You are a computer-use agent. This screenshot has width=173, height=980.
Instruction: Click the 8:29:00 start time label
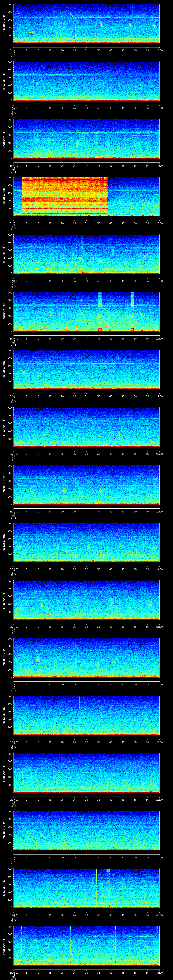point(14,915)
